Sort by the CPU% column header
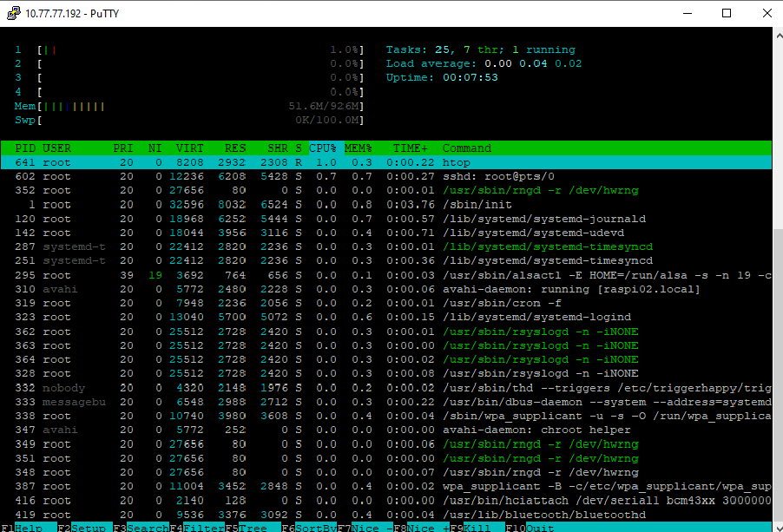 coord(323,148)
